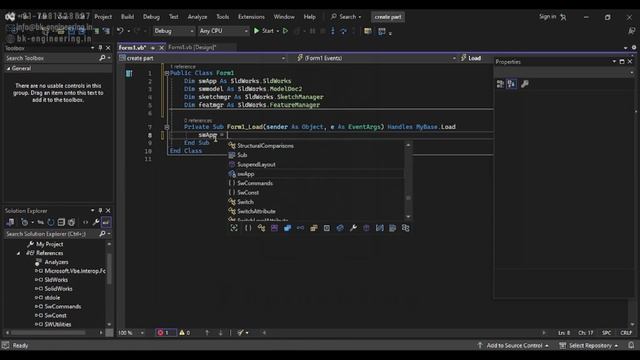Screen dimensions: 640x360
Task: Open the Extensions menu
Action: pos(251,17)
